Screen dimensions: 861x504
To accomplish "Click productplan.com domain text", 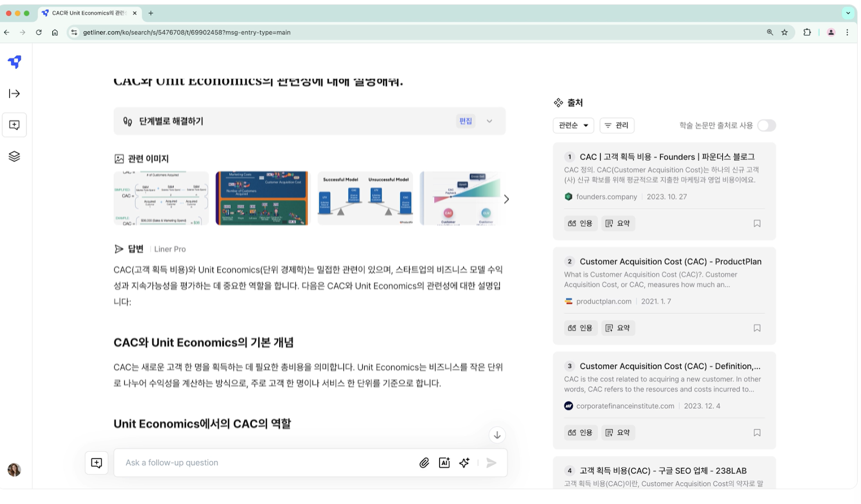I will point(604,301).
